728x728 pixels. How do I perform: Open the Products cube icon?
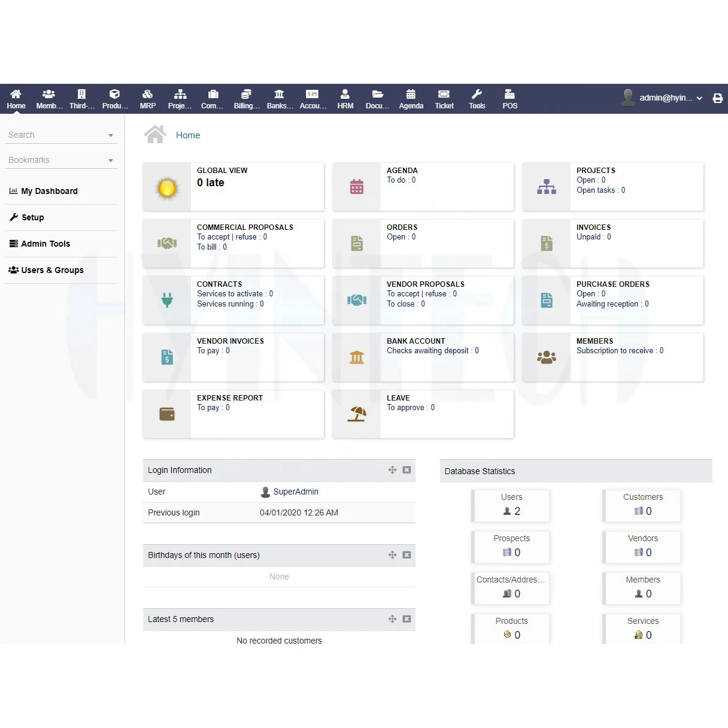click(115, 94)
